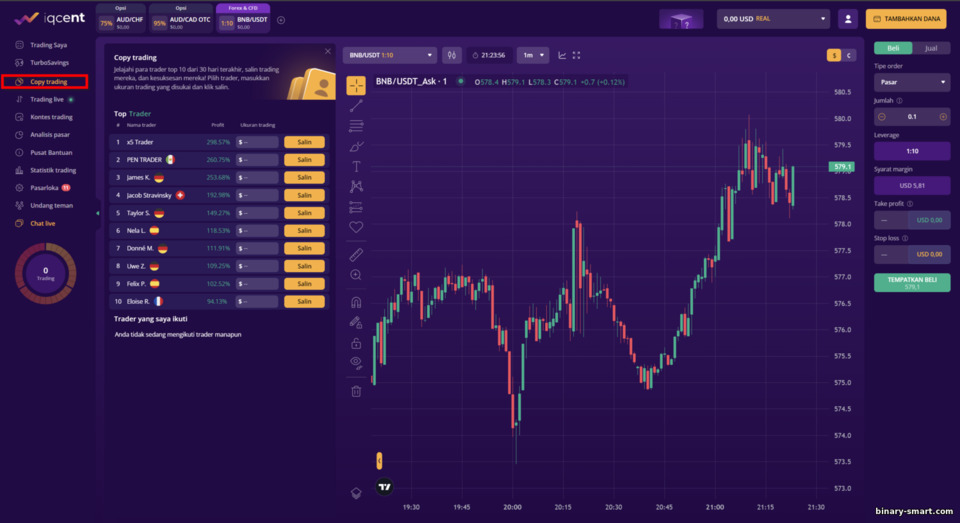The width and height of the screenshot is (960, 523).
Task: Switch to the AUD/CAD OTC tab
Action: click(181, 19)
